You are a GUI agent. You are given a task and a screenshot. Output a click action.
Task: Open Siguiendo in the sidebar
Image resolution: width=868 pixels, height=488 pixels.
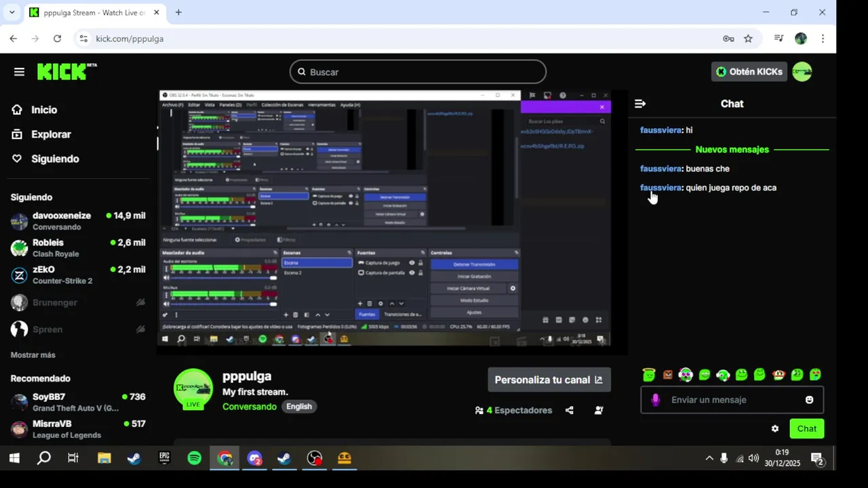(x=45, y=159)
